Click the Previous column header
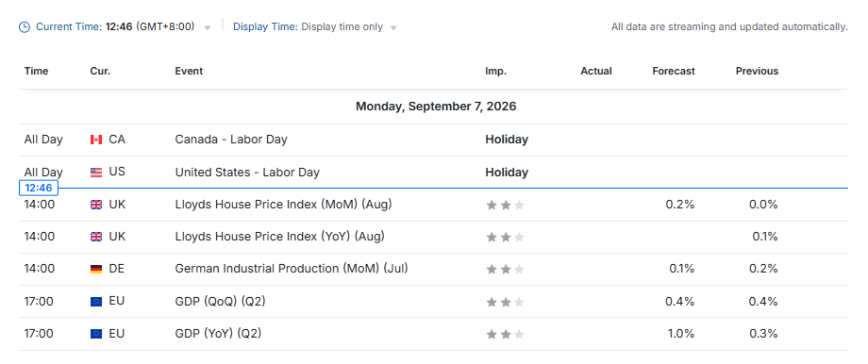The height and width of the screenshot is (364, 868). click(757, 71)
